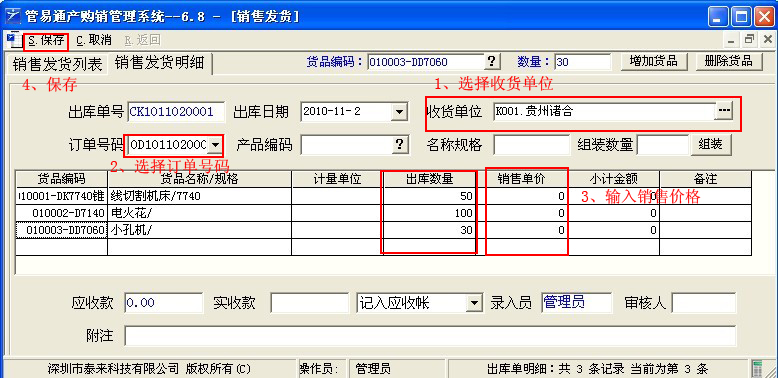Click goods code cell 010002-D7140
Screen dimensions: 778x378
(62, 213)
